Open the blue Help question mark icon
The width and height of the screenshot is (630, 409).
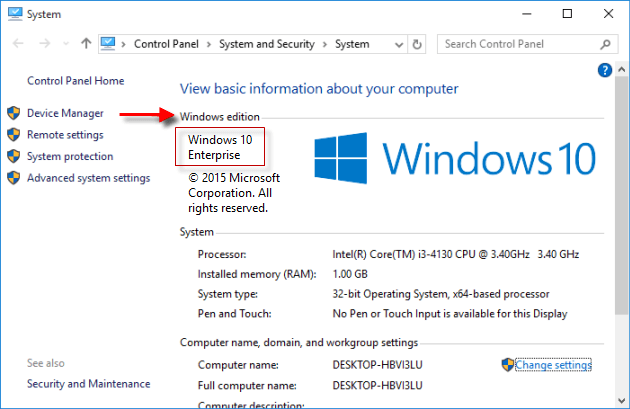point(604,70)
